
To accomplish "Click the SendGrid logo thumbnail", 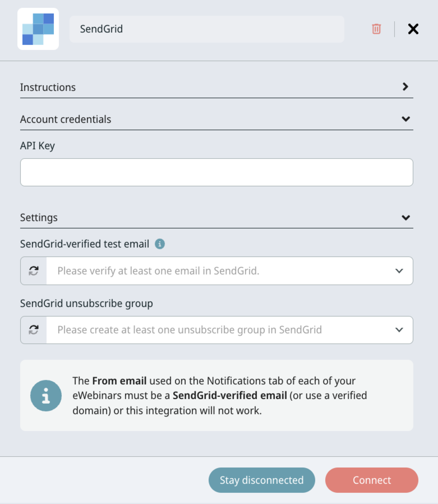I will click(x=38, y=29).
